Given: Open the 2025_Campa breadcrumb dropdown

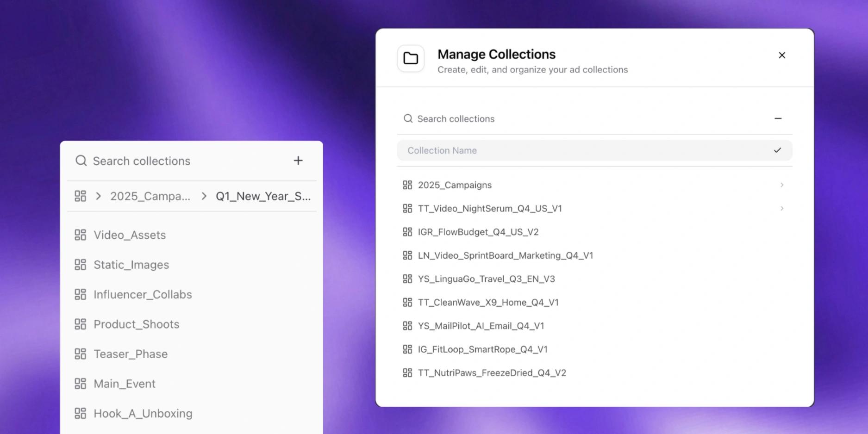Looking at the screenshot, I should click(150, 196).
